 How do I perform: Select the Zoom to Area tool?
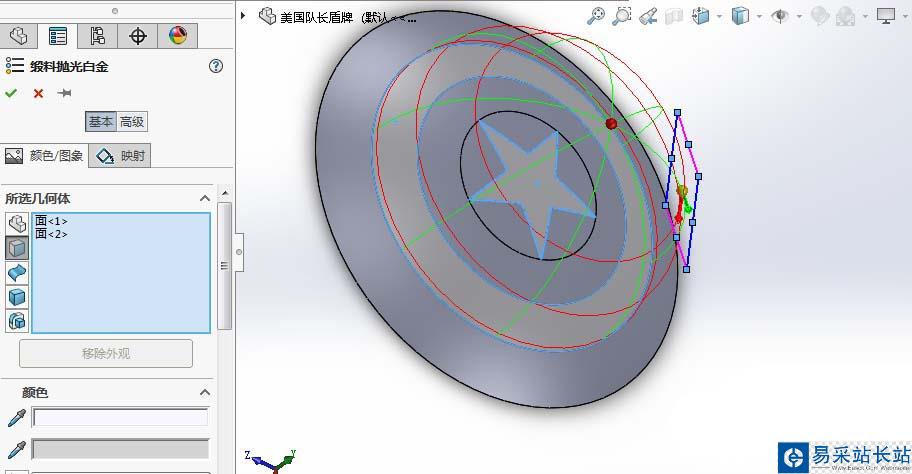622,15
